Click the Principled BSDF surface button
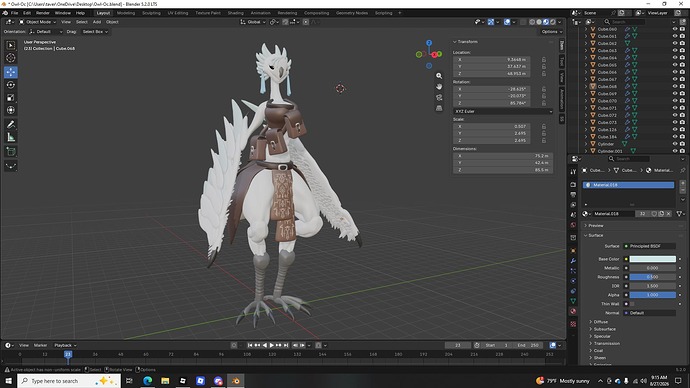The height and width of the screenshot is (388, 690). point(650,246)
